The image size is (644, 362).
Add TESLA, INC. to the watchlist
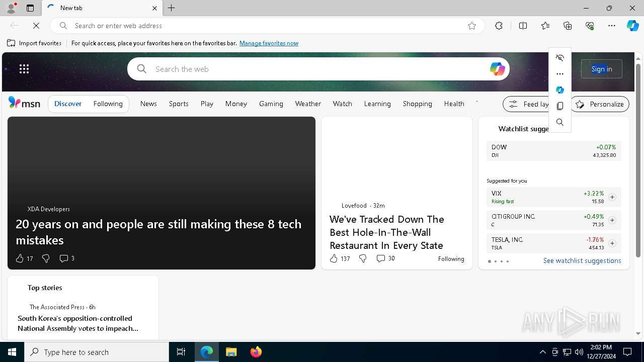612,243
